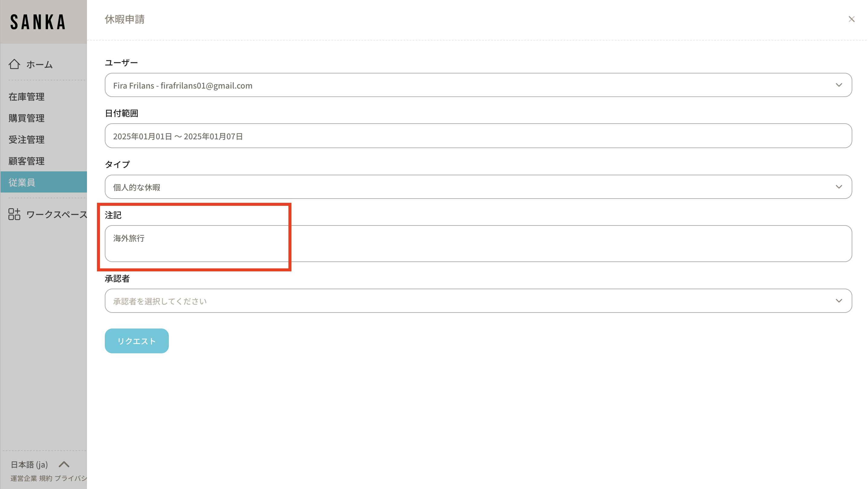Open 顧客管理 customer menu
The height and width of the screenshot is (489, 868).
[x=27, y=161]
